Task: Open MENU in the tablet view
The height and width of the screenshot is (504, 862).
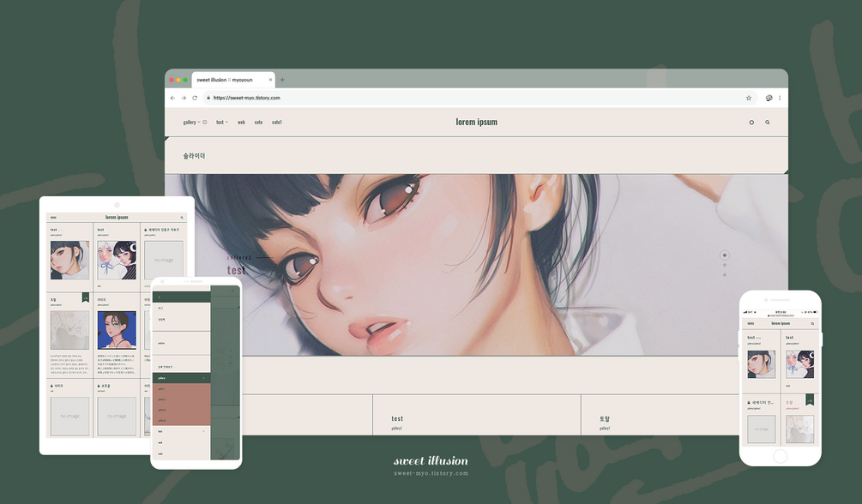Action: 53,218
